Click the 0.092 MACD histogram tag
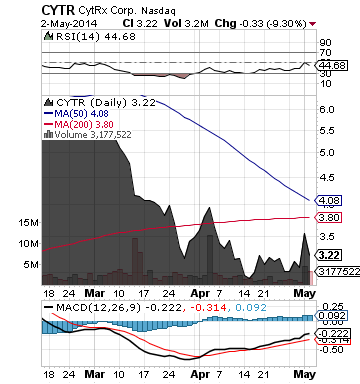360x384 pixels. point(332,315)
